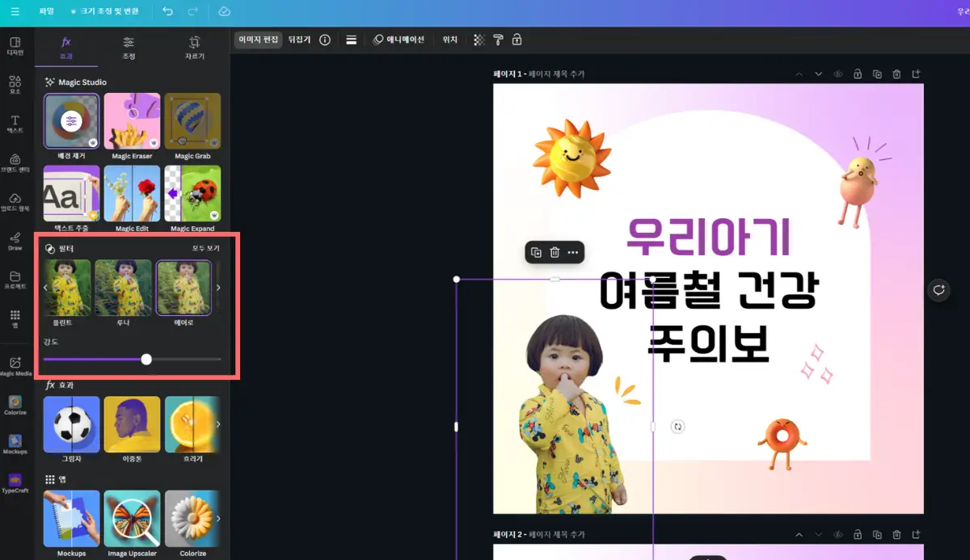The image size is (970, 560).
Task: Open transparency settings via the checkerboard icon
Action: pos(479,40)
